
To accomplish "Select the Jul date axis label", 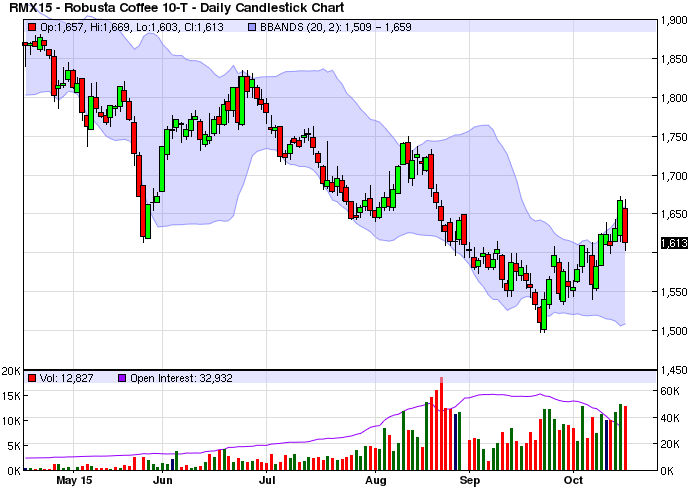I will tap(267, 481).
